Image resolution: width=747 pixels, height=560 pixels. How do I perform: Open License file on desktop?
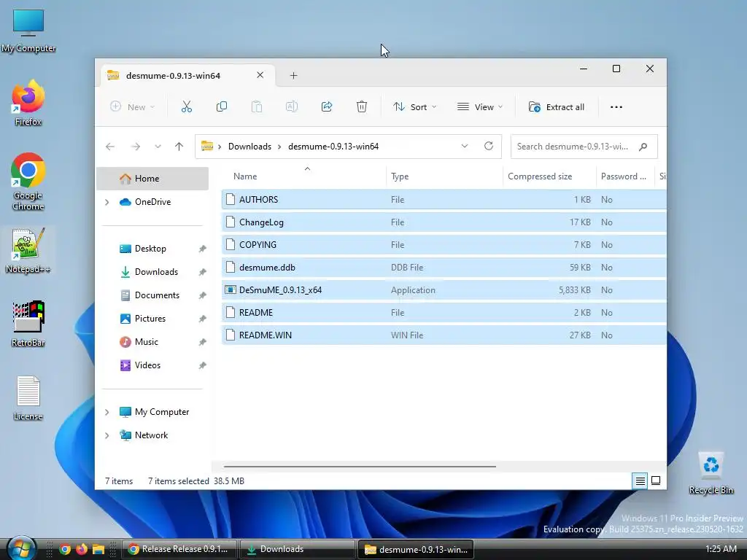[28, 398]
